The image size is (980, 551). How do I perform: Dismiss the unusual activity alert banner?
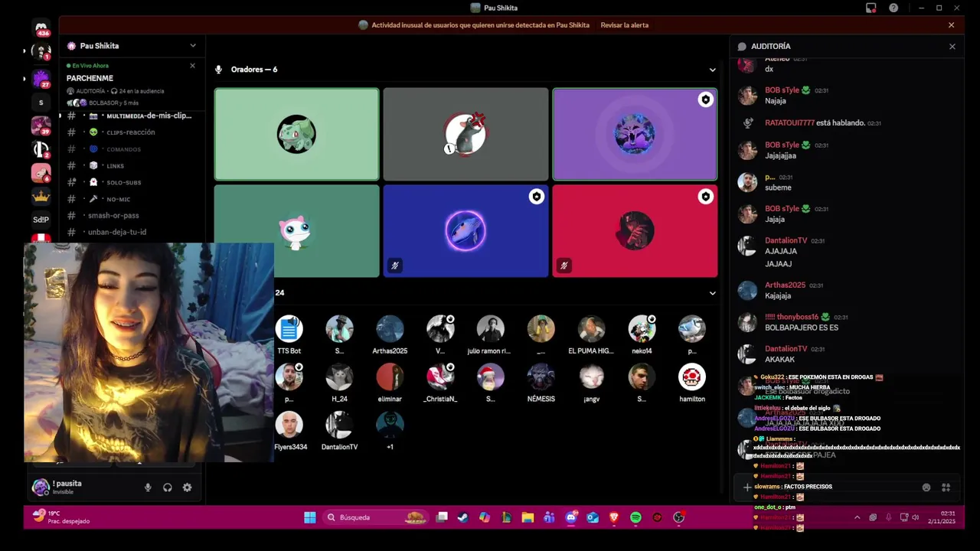click(952, 25)
